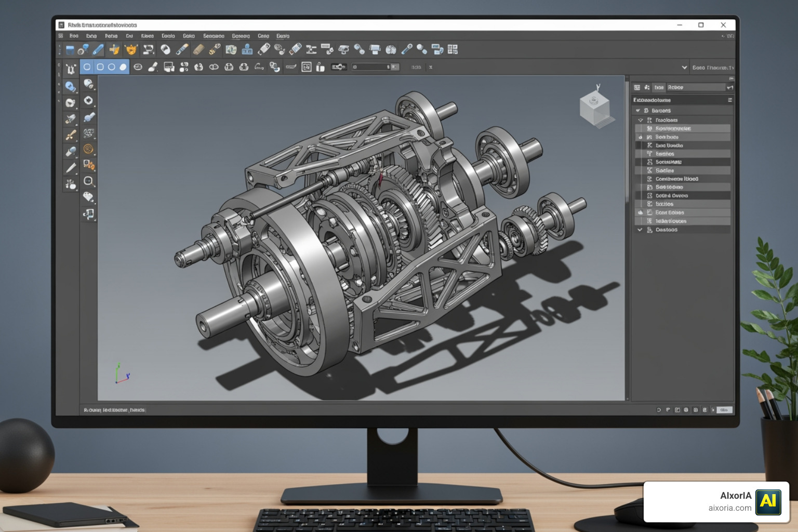
Task: Collapse the 'Fraoloars' tree node chevron
Action: tap(641, 120)
